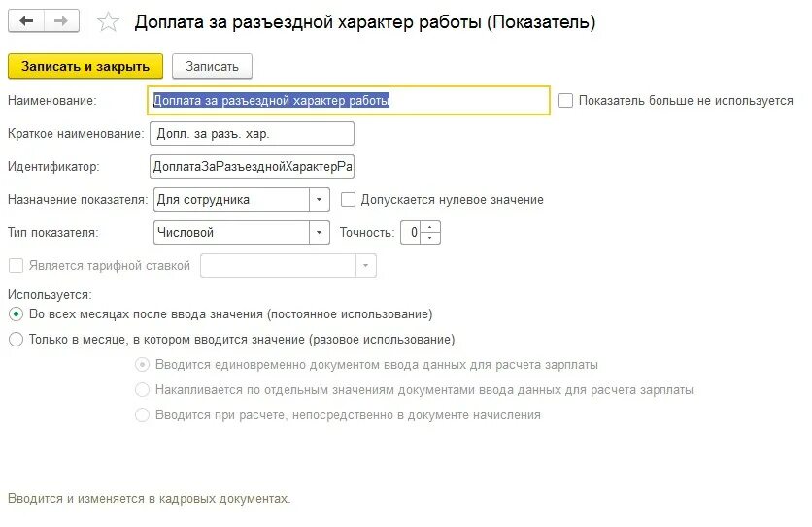Expand 'Тип показателя' dropdown arrow

point(320,232)
